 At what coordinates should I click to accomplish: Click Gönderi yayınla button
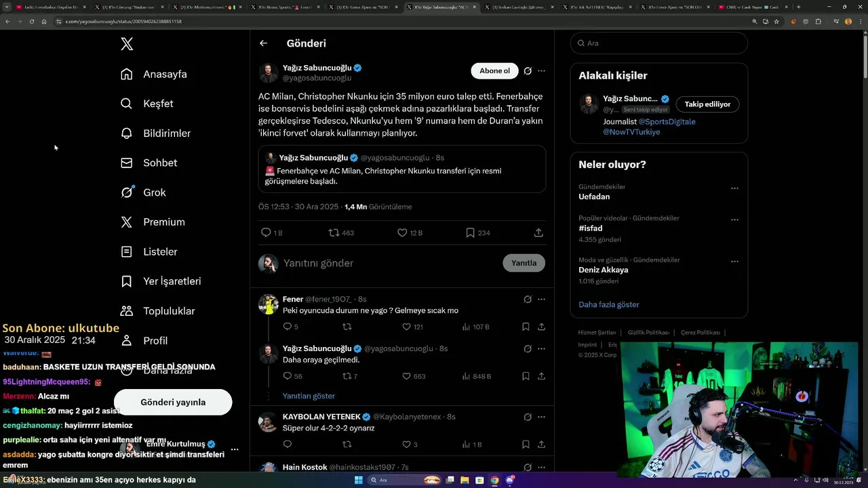(173, 402)
